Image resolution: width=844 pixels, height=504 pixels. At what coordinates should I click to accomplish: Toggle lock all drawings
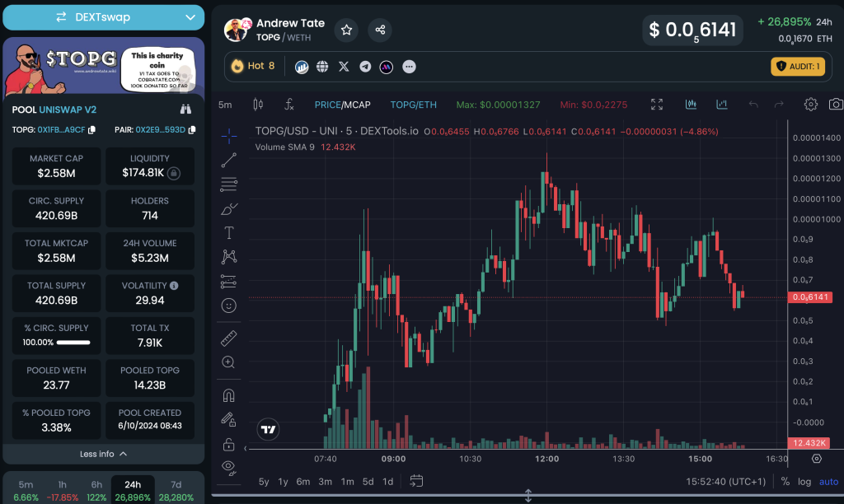click(229, 445)
